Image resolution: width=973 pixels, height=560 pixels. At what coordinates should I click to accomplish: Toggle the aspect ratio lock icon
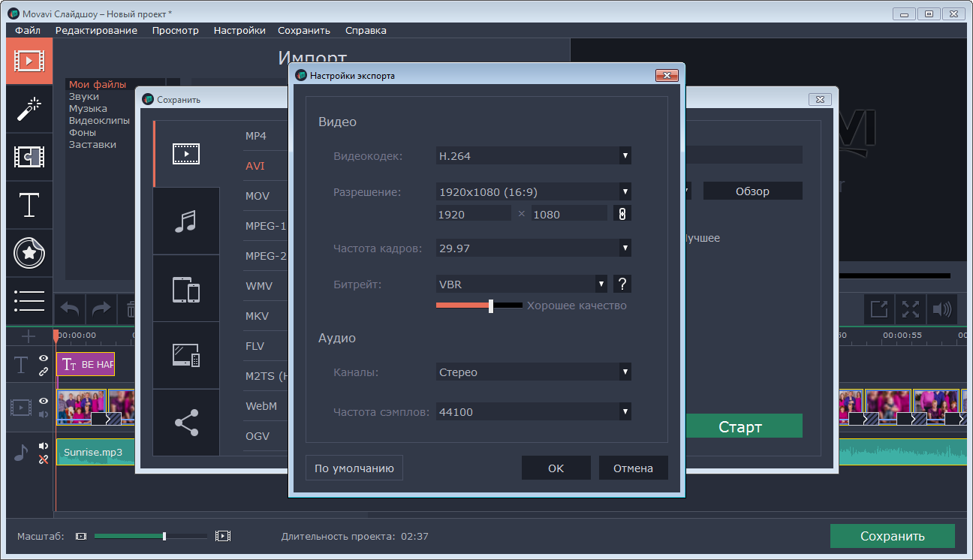click(622, 214)
